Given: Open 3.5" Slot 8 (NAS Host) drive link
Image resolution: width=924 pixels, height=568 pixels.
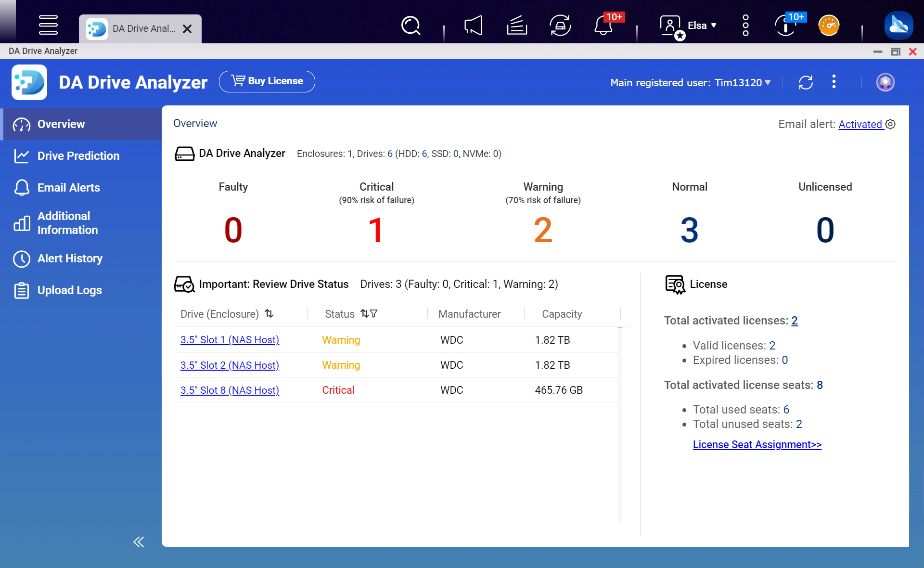Looking at the screenshot, I should (230, 390).
